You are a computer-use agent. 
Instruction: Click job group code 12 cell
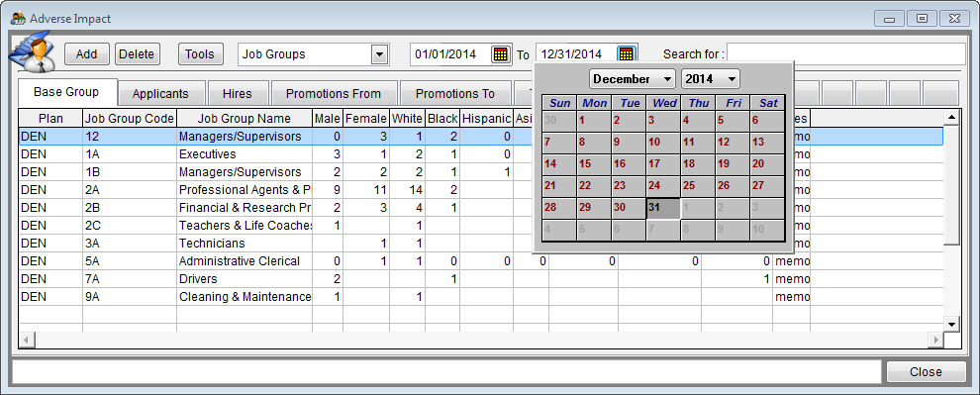coord(130,137)
